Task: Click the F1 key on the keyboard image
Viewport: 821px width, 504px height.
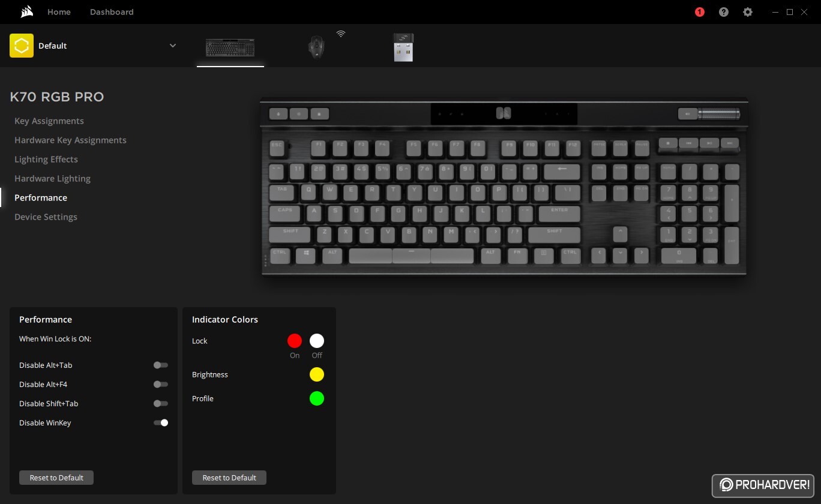Action: (319, 148)
